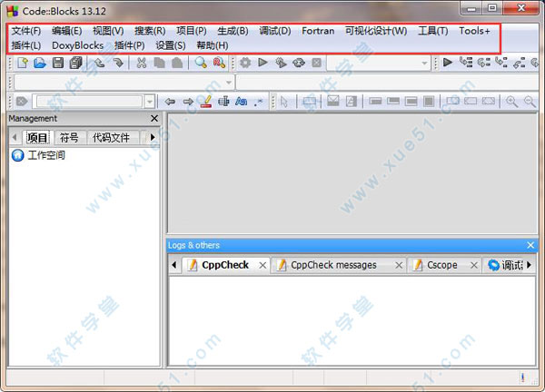Click the debugger Next line icon
Image resolution: width=545 pixels, height=392 pixels.
pyautogui.click(x=484, y=63)
